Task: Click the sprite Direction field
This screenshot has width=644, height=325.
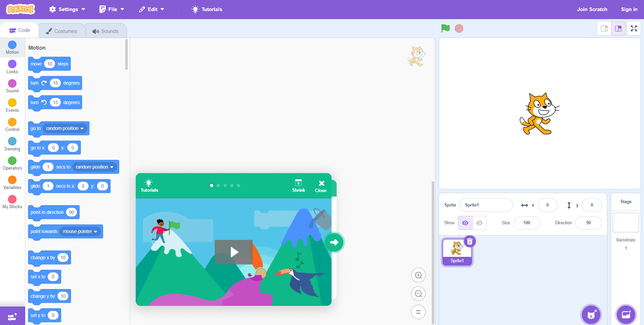Action: point(589,223)
